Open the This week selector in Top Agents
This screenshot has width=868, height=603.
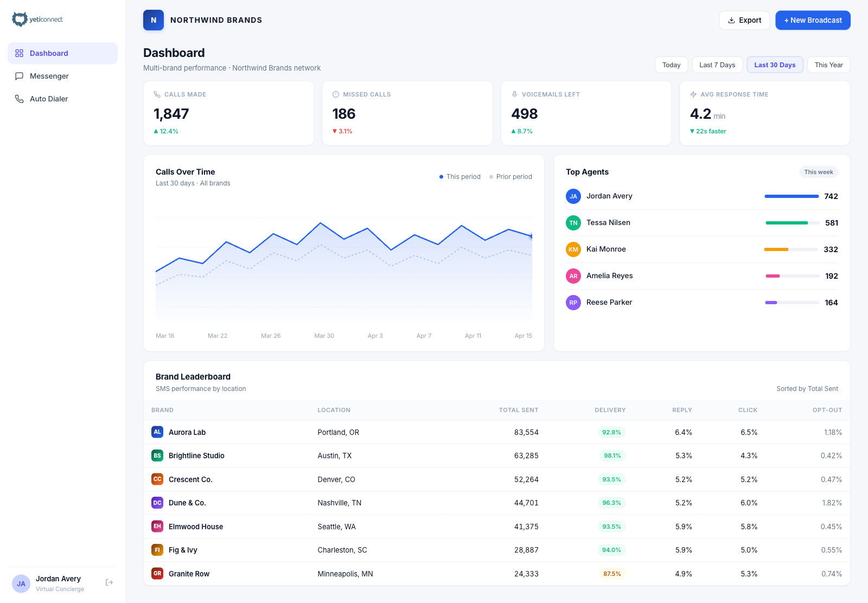pos(819,172)
